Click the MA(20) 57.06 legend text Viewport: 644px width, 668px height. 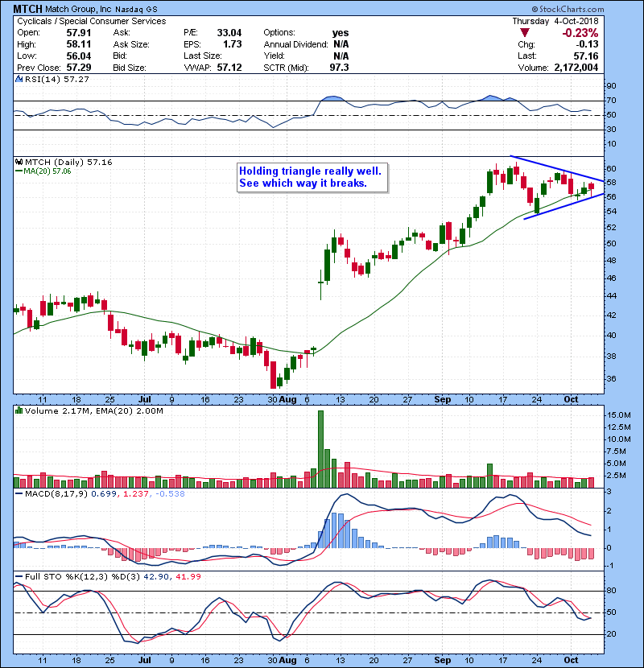(47, 171)
